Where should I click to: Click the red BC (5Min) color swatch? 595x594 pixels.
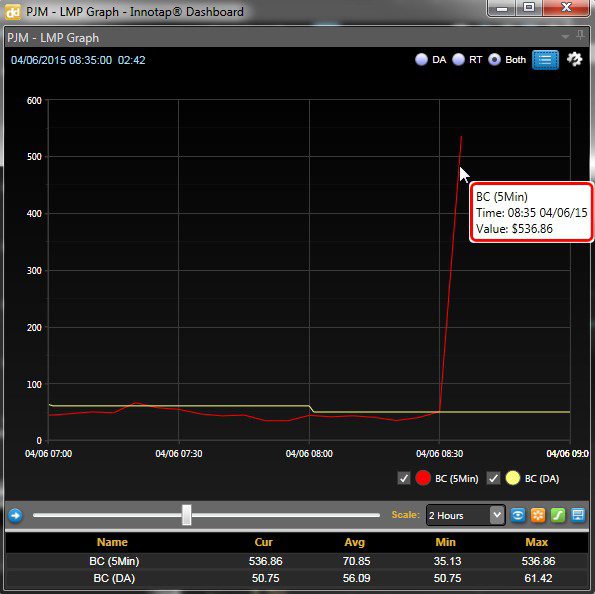click(423, 478)
